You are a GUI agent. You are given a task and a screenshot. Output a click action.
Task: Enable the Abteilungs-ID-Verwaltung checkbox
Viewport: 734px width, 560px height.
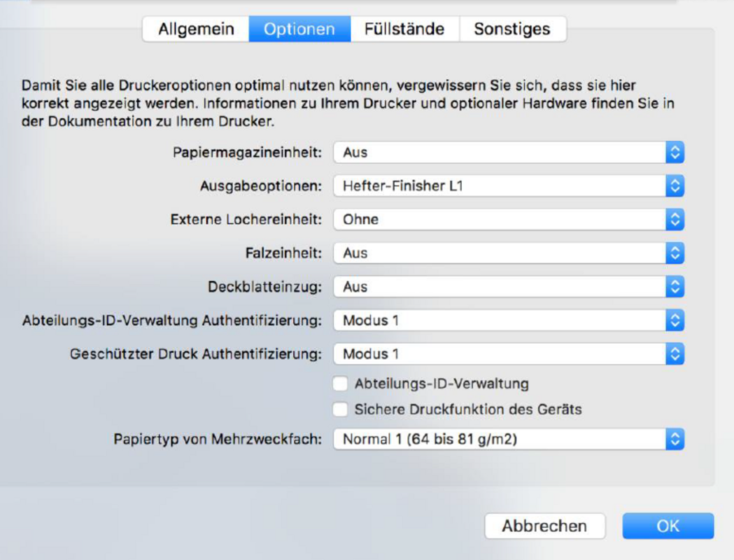(341, 384)
